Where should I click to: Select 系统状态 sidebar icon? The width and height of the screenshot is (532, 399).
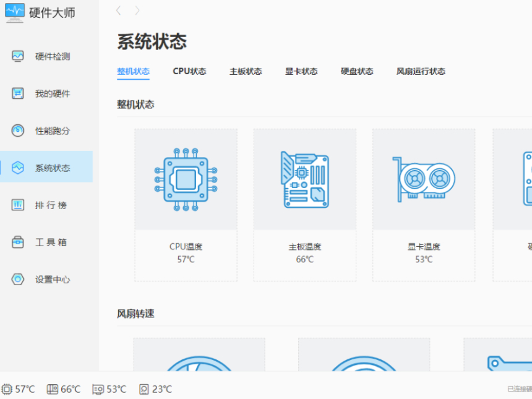coord(18,168)
